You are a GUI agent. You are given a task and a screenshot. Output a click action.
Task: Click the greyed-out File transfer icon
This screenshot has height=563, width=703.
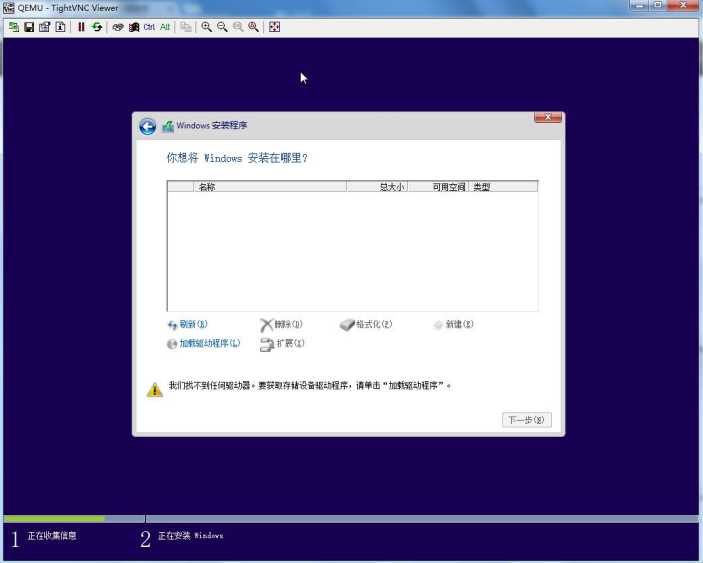tap(186, 27)
